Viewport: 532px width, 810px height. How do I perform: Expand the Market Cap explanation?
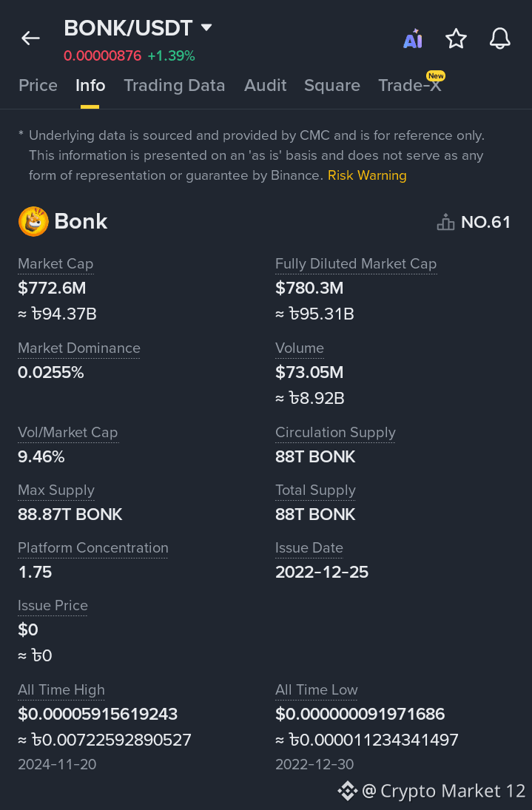pos(55,263)
